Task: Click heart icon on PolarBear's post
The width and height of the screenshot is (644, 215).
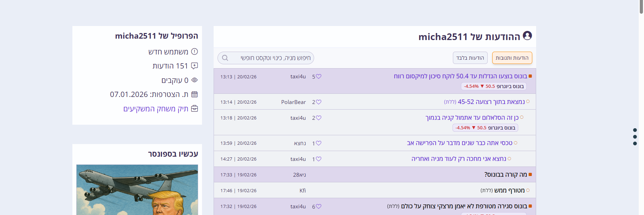Action: (319, 102)
